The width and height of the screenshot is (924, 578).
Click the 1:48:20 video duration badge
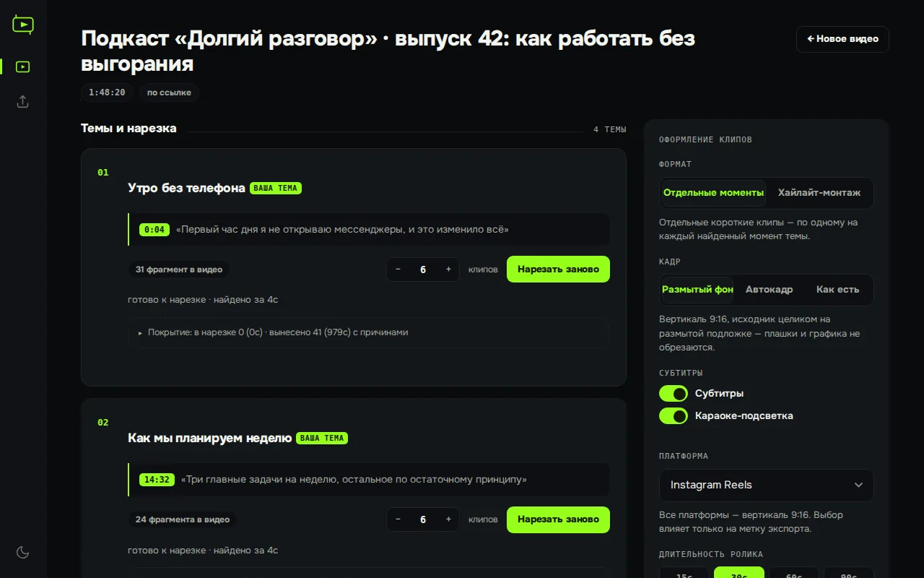[x=107, y=92]
